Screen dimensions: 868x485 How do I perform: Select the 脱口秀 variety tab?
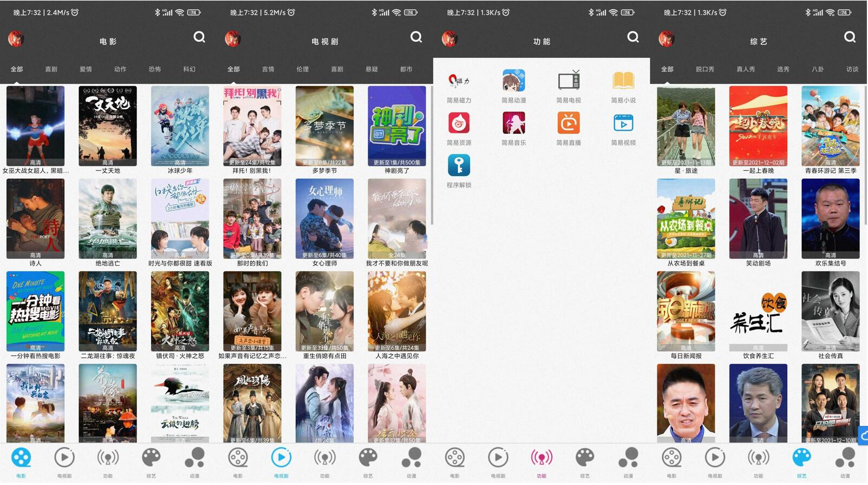pos(704,69)
